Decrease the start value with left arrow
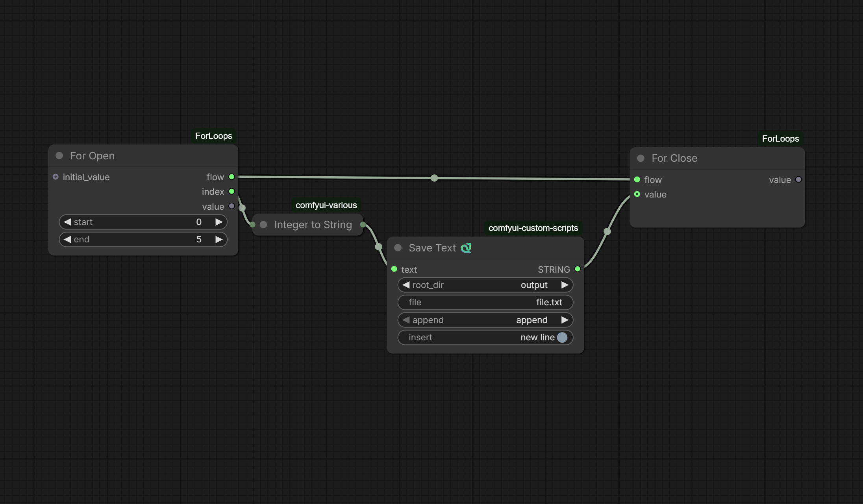Viewport: 863px width, 504px height. click(67, 222)
